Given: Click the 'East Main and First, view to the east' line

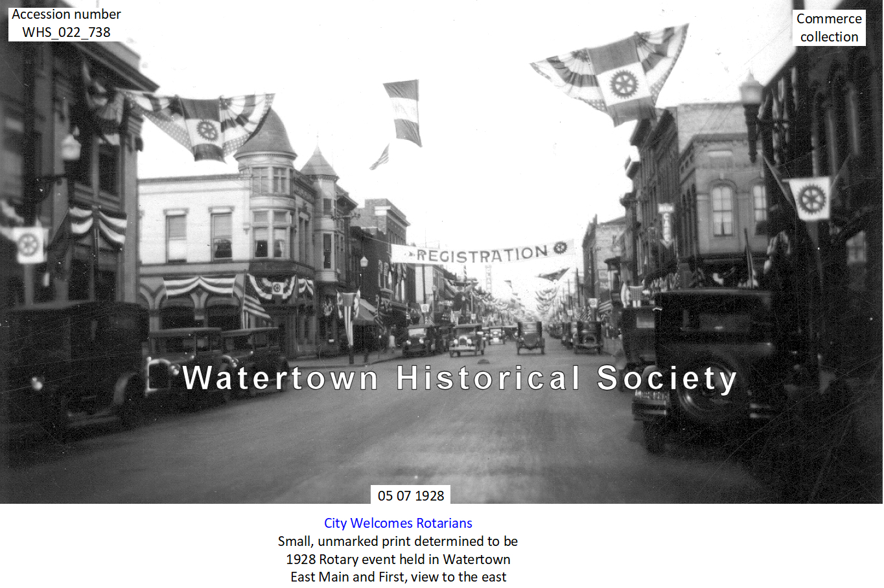Looking at the screenshot, I should click(398, 577).
